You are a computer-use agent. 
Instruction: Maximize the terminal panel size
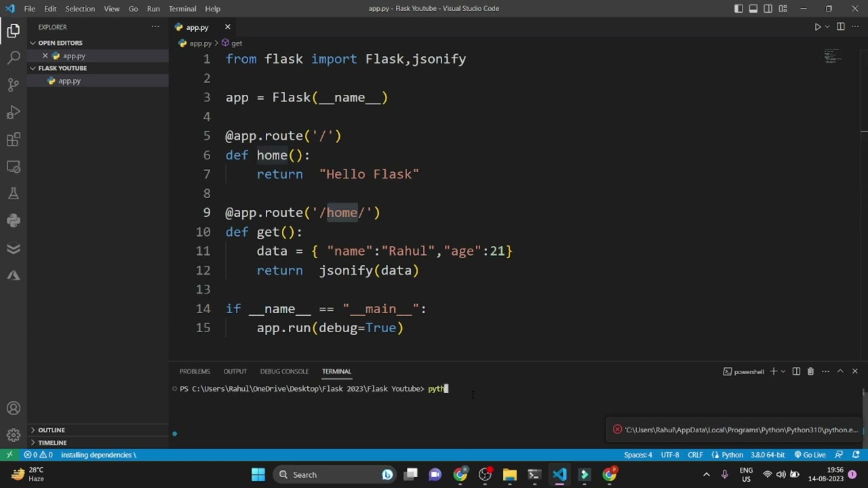tap(840, 371)
